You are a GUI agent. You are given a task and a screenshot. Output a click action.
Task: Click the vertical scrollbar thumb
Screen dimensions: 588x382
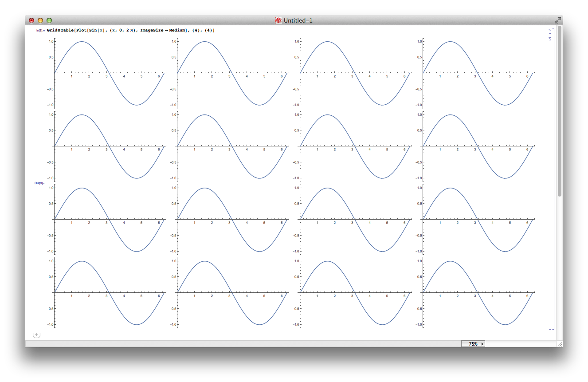click(560, 111)
